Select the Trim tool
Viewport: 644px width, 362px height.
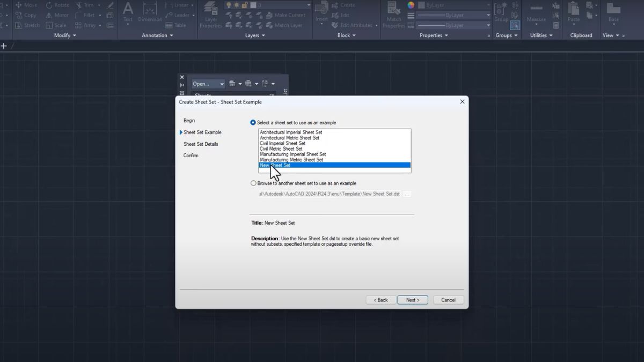(84, 5)
